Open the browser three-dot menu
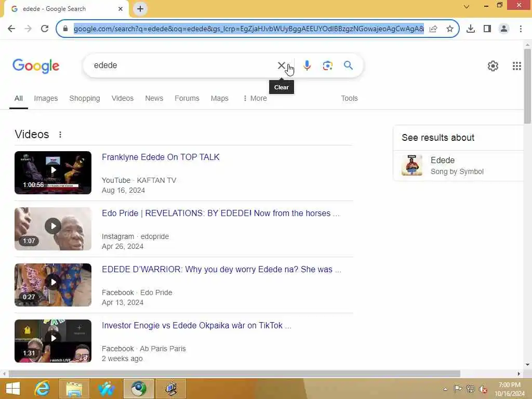Image resolution: width=532 pixels, height=399 pixels. 521,29
